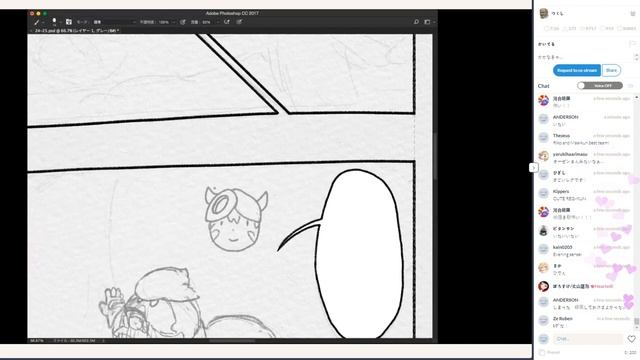This screenshot has width=640, height=360.
Task: Click the heart like icon
Action: tap(631, 339)
